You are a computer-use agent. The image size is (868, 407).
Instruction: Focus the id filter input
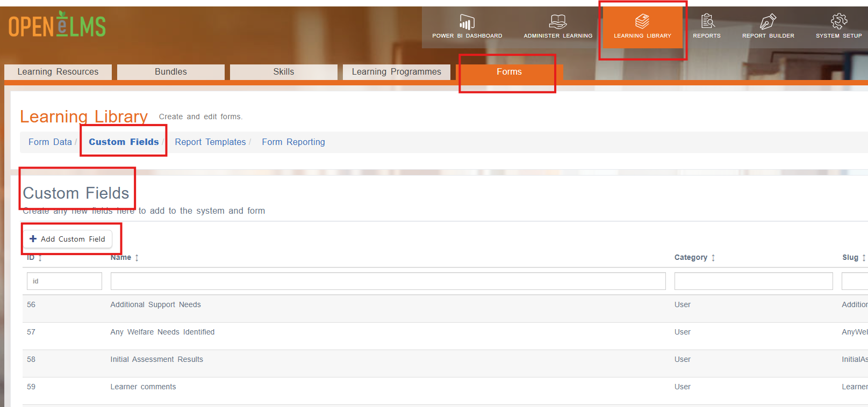[x=64, y=281]
